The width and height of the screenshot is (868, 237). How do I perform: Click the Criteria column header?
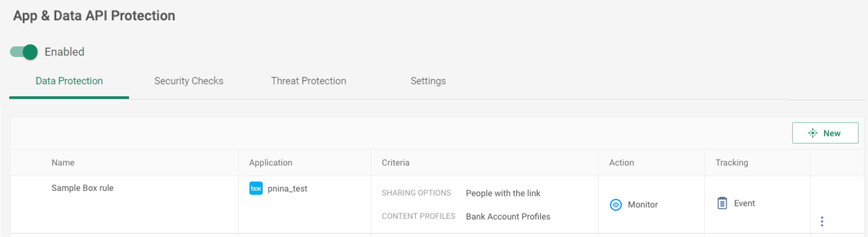click(395, 163)
